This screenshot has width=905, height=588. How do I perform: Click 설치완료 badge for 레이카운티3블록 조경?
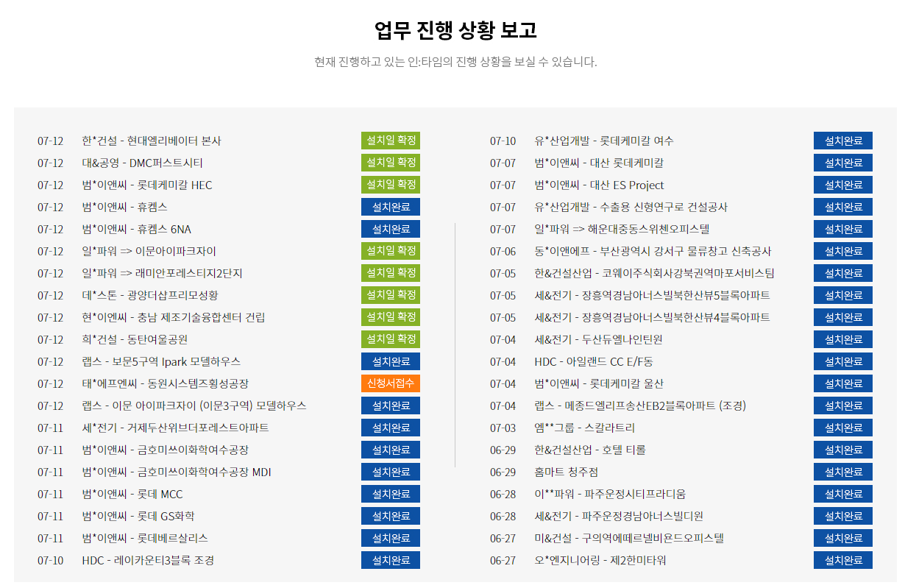point(391,560)
